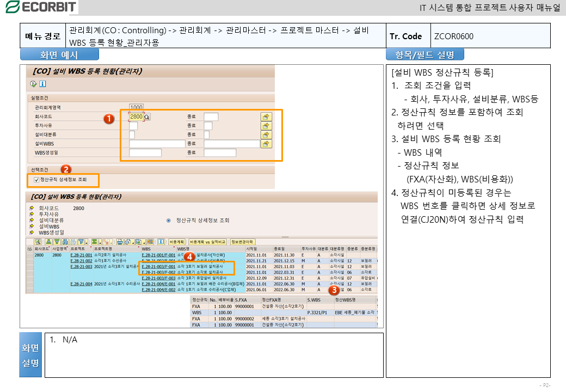
Task: Click the 비용계획 button
Action: [177, 242]
